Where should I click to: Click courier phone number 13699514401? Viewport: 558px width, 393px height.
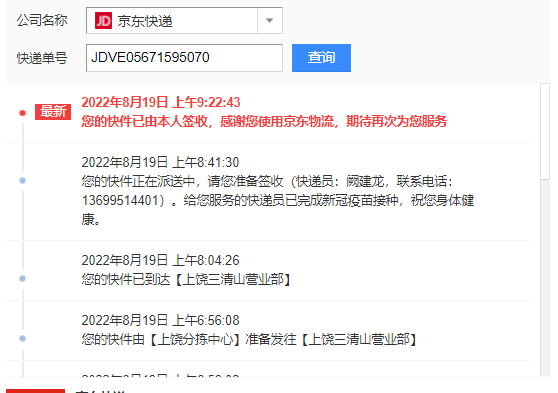tap(120, 201)
